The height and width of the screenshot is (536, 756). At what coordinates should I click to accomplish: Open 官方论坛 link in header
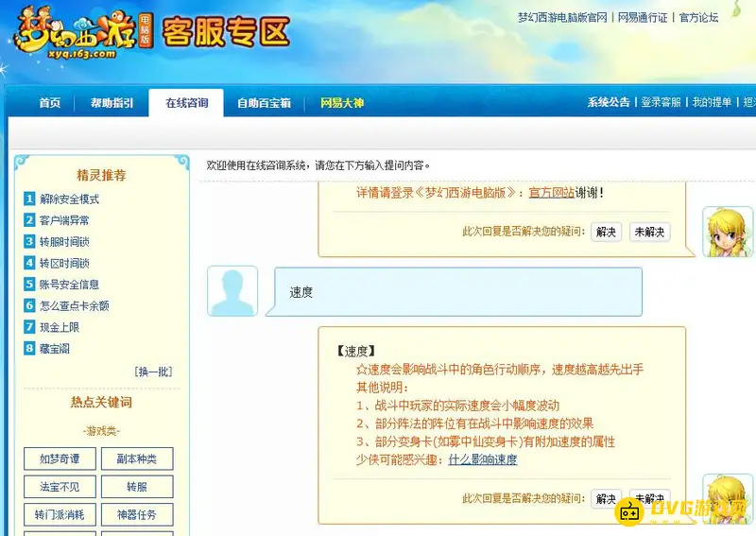[698, 18]
